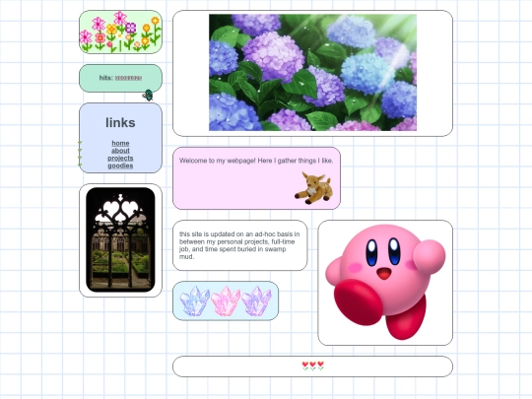Click the pink crystal cluster icon
This screenshot has height=399, width=532.
(x=226, y=300)
